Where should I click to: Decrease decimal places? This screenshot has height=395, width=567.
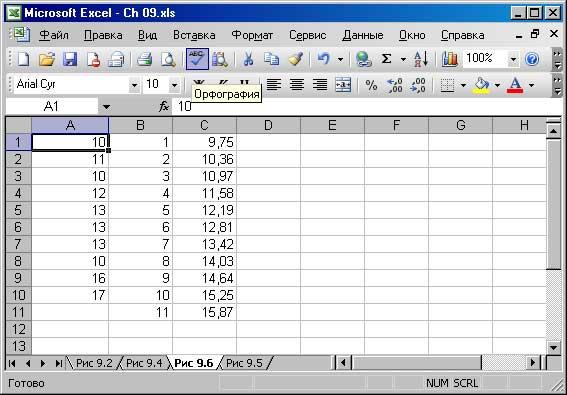pos(418,85)
